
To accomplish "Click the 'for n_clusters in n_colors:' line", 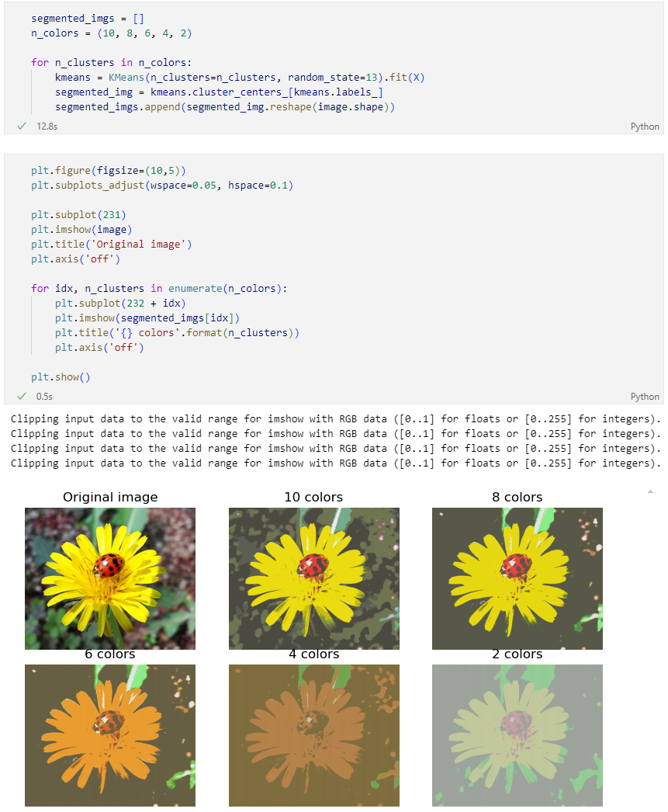I will point(111,63).
